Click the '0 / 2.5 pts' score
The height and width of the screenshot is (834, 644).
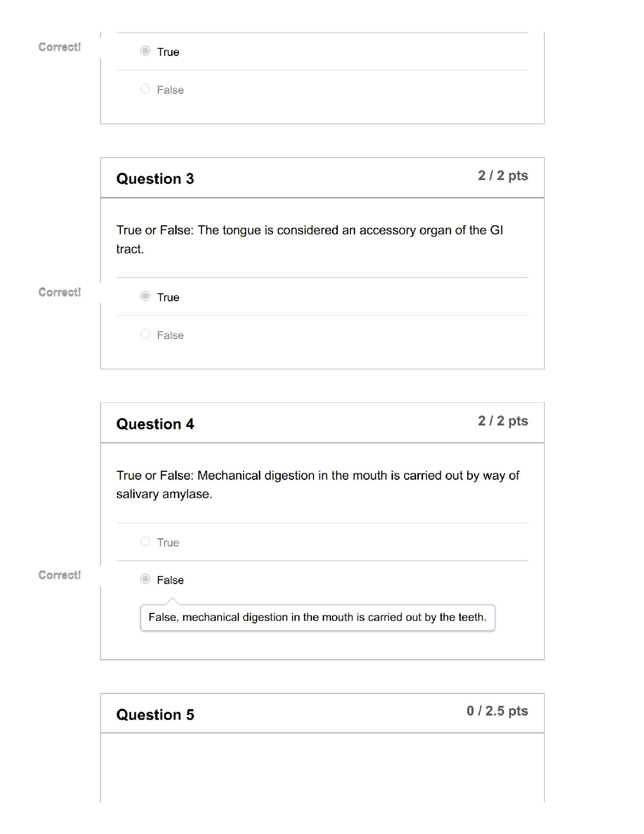(x=497, y=711)
